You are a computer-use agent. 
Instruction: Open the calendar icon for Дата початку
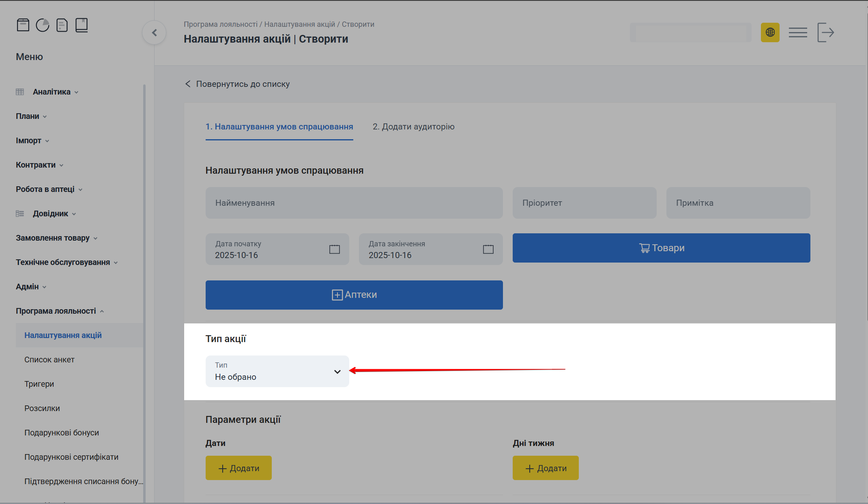tap(334, 249)
